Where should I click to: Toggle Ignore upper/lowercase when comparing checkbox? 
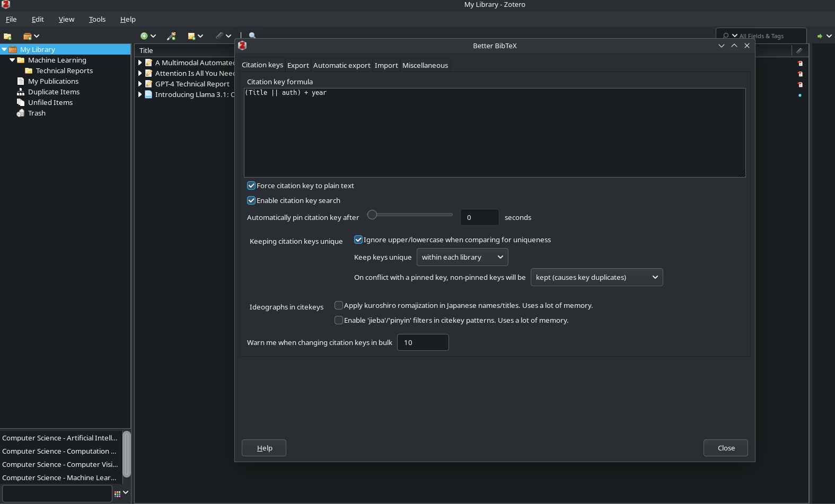(x=358, y=240)
